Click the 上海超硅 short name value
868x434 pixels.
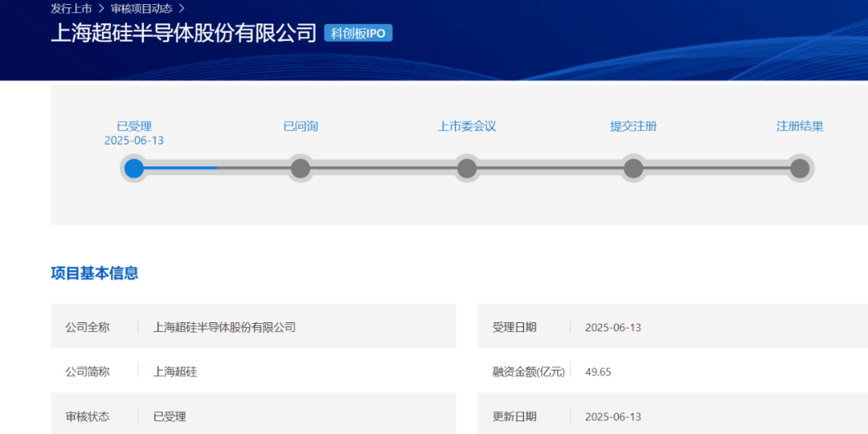pyautogui.click(x=175, y=371)
